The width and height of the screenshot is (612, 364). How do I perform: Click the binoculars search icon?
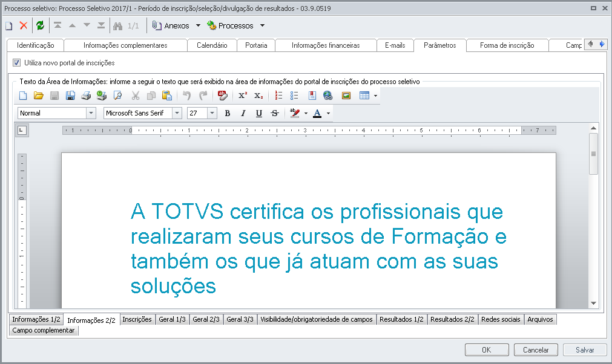point(118,26)
